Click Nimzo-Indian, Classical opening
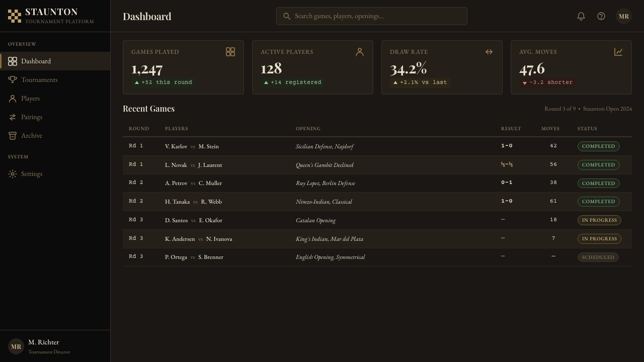Viewport: 644px width, 362px height. pos(324,202)
